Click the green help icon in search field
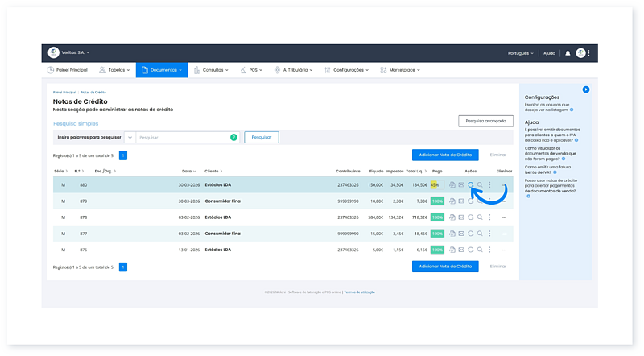The width and height of the screenshot is (644, 356). pos(233,138)
